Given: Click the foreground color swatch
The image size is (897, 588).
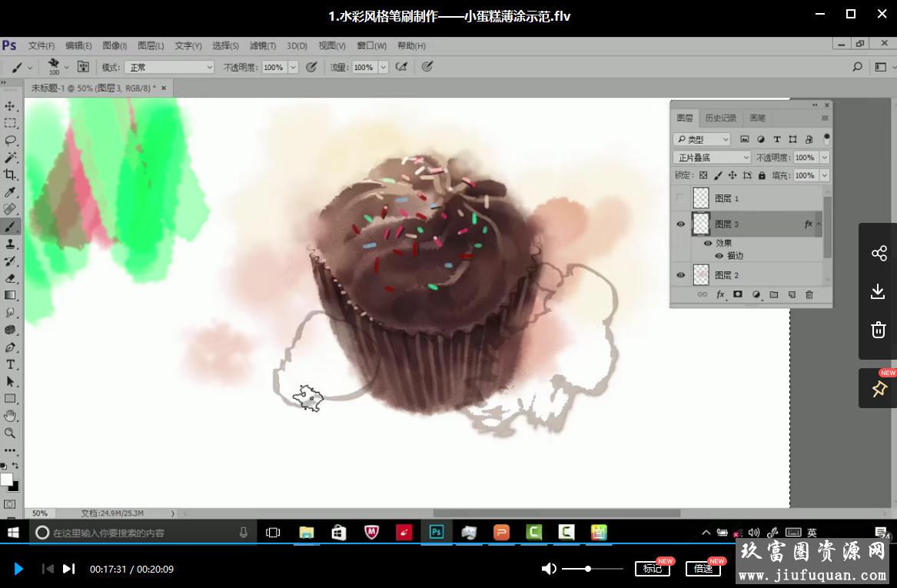Looking at the screenshot, I should [6, 480].
